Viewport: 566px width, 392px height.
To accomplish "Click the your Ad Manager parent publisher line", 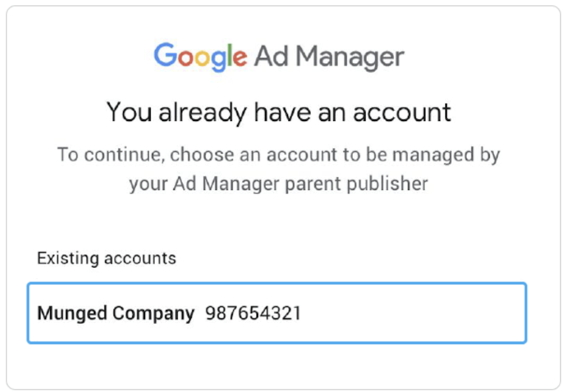I will tap(279, 184).
